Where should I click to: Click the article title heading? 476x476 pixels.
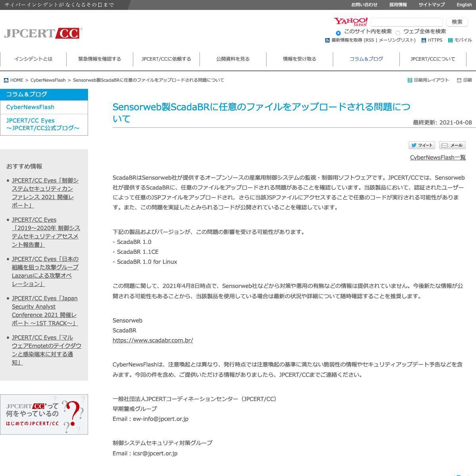(261, 113)
